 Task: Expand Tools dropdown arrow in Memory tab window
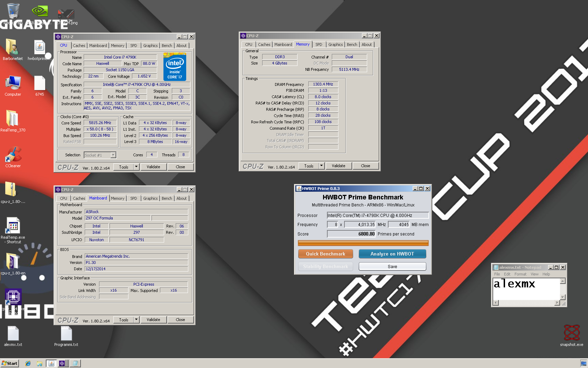click(x=322, y=166)
